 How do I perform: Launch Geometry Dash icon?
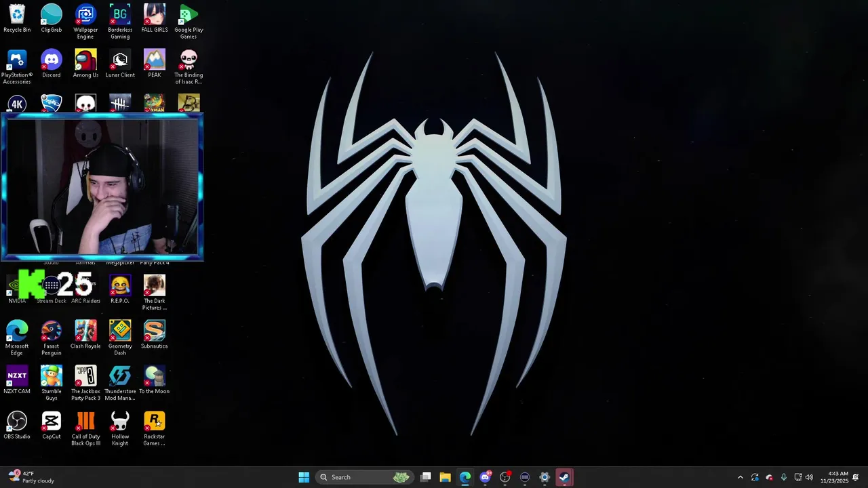(x=120, y=338)
